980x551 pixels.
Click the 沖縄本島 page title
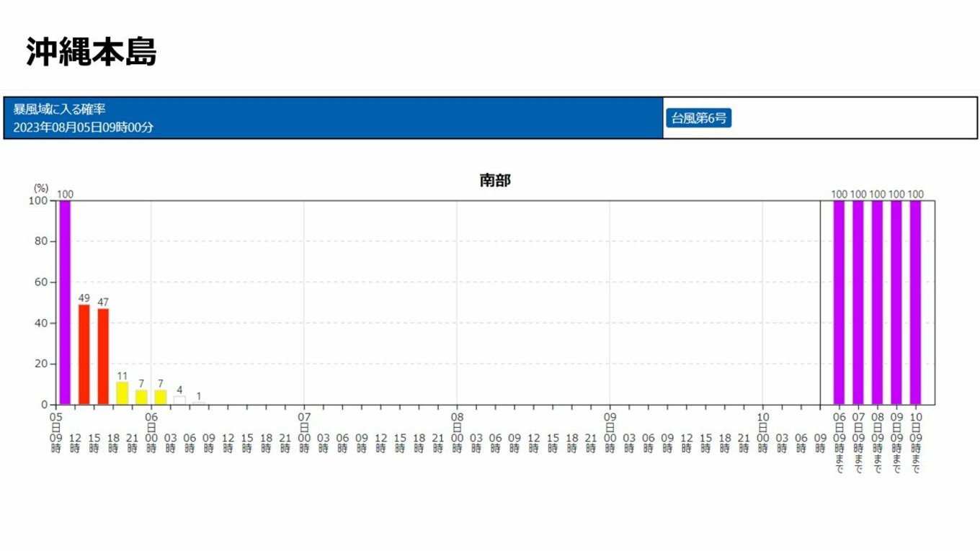92,52
